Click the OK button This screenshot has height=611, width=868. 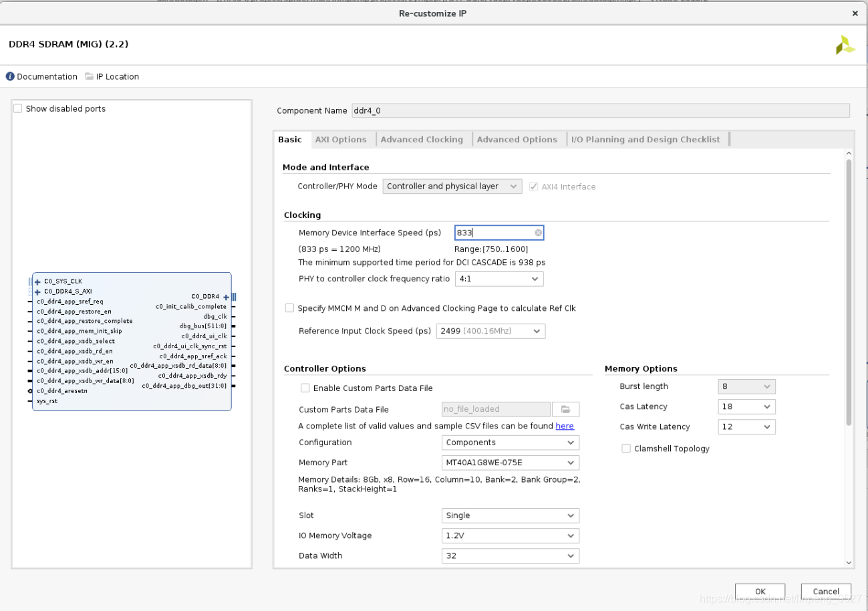[760, 592]
